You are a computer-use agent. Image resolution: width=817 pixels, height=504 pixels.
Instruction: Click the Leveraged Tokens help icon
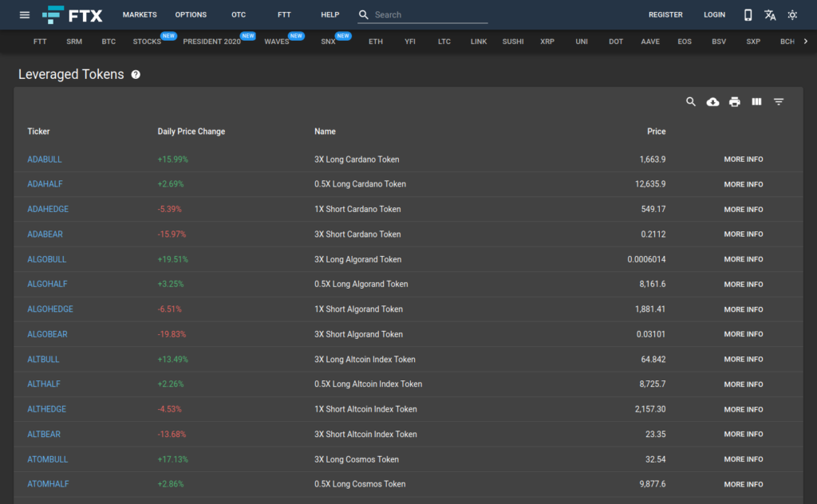tap(136, 74)
